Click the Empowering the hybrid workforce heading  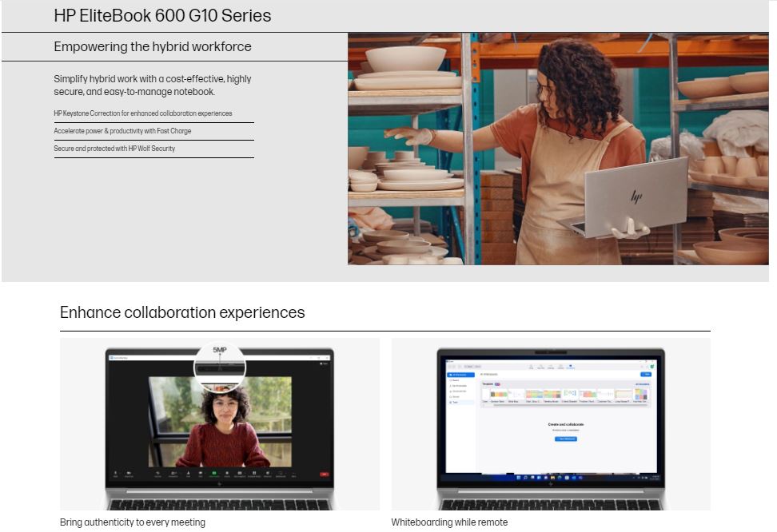pyautogui.click(x=153, y=46)
